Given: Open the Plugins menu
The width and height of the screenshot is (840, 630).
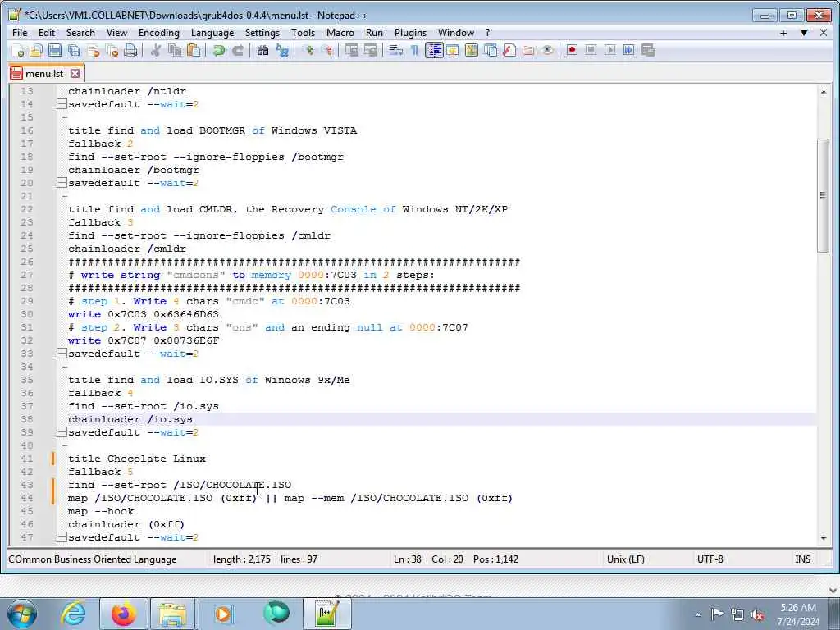Looking at the screenshot, I should click(410, 33).
